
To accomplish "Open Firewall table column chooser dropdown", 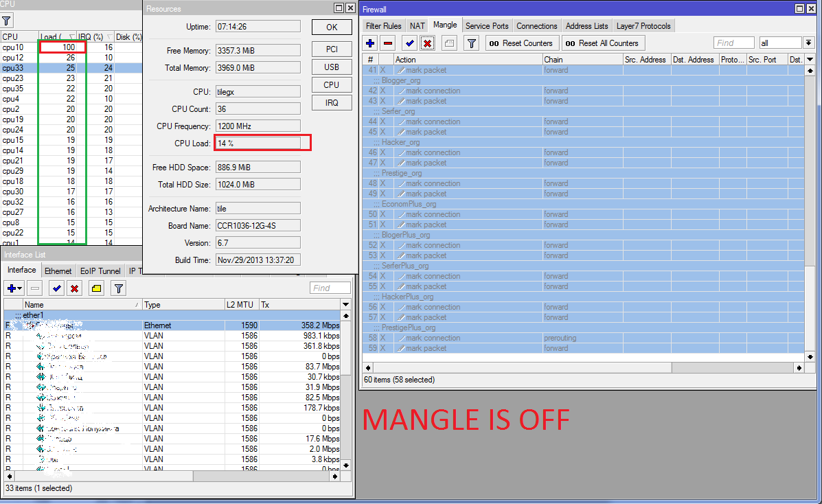I will tap(810, 59).
